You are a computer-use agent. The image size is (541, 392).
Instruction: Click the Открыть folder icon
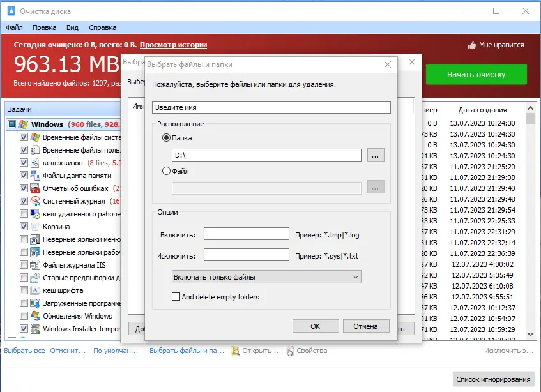[235, 351]
